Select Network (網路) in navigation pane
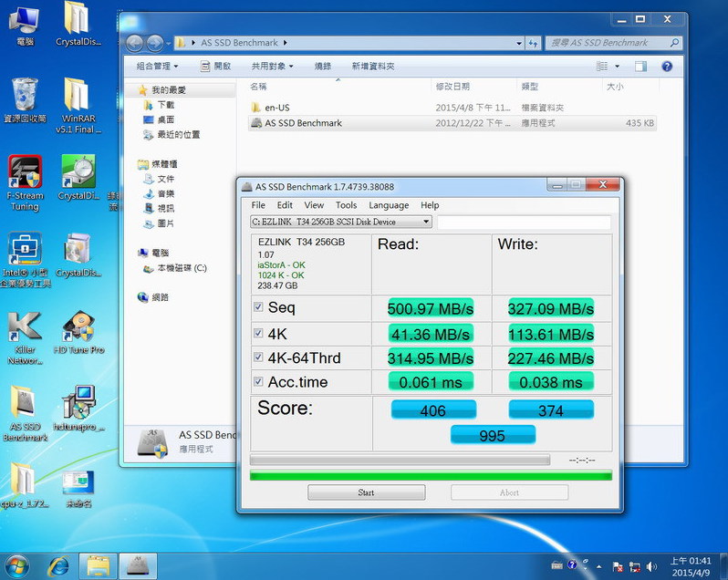This screenshot has width=728, height=580. [153, 297]
